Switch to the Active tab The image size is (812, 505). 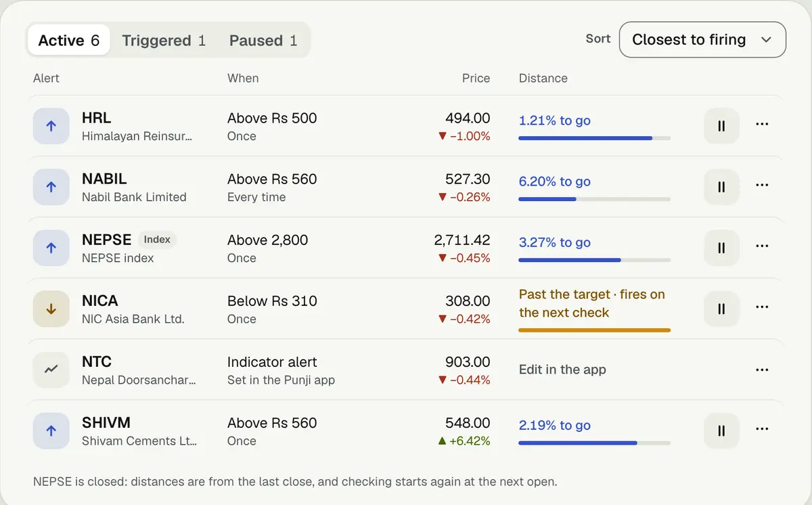pyautogui.click(x=69, y=41)
